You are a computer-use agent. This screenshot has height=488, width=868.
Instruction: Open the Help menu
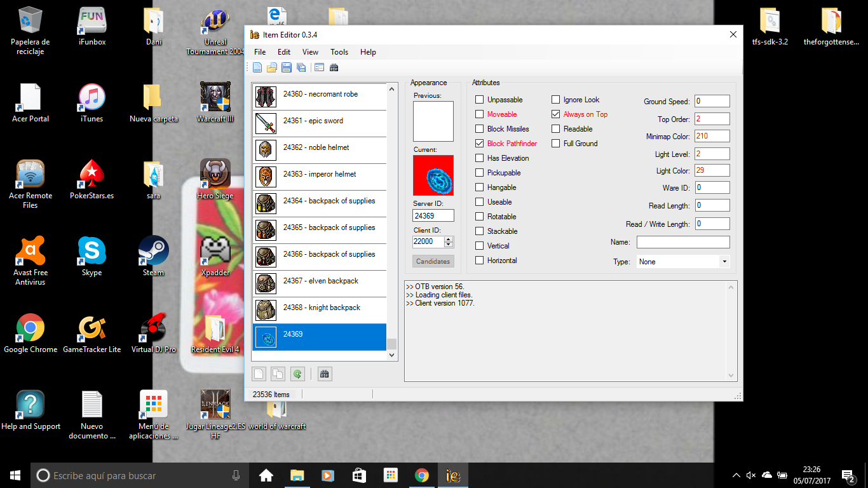click(x=368, y=52)
